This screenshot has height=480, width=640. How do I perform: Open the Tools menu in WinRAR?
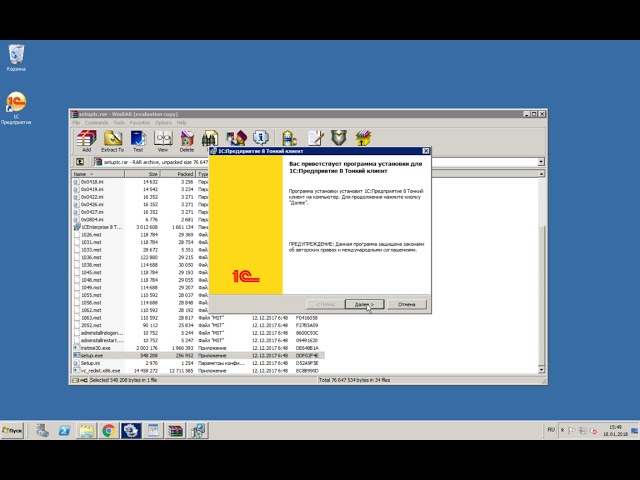point(119,122)
